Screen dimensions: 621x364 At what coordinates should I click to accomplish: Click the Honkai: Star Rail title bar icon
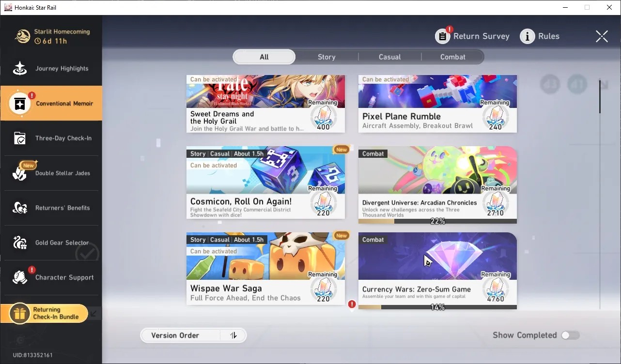click(x=8, y=7)
